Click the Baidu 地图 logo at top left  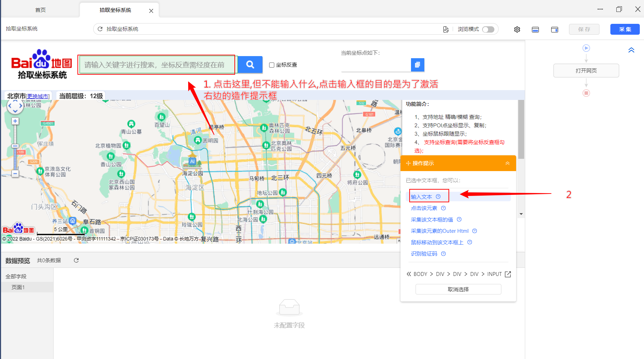tap(42, 64)
